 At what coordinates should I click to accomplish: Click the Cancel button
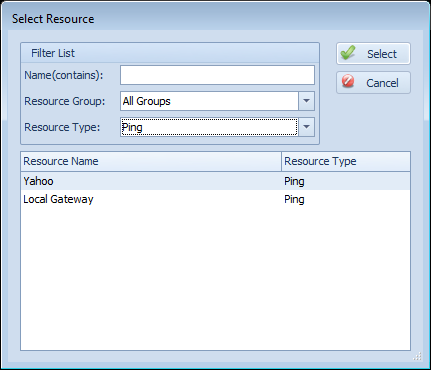tap(373, 83)
